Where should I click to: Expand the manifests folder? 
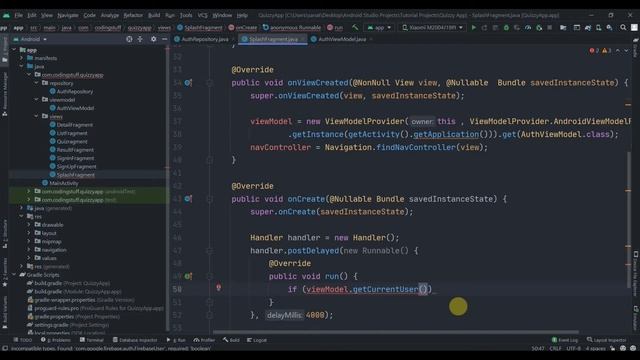(22, 58)
